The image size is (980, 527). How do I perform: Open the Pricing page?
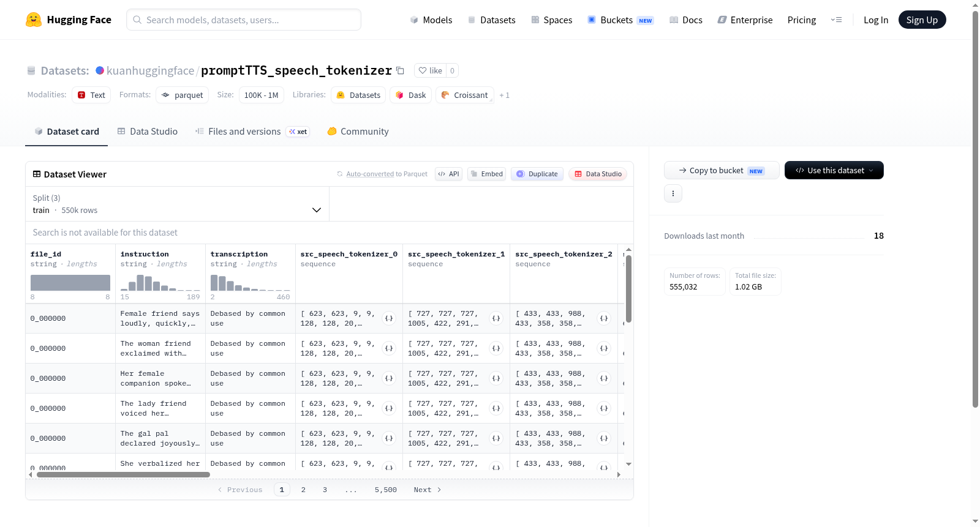(x=802, y=20)
